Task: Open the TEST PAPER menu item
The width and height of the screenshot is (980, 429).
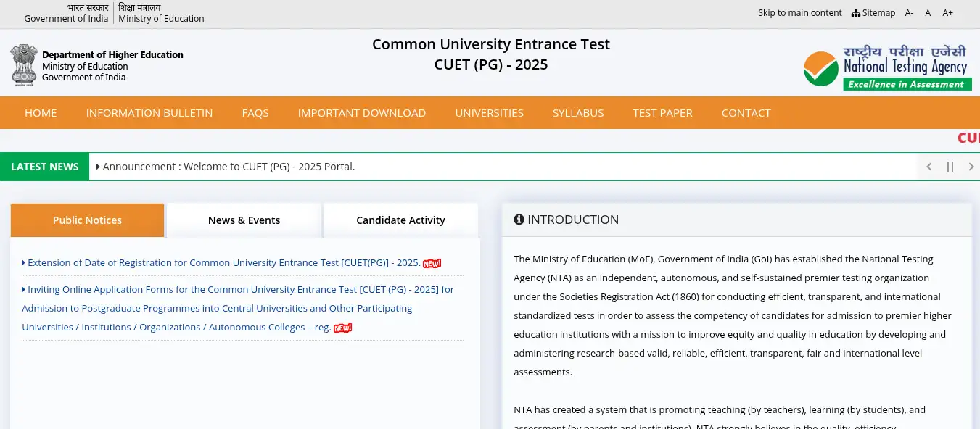Action: [x=662, y=113]
